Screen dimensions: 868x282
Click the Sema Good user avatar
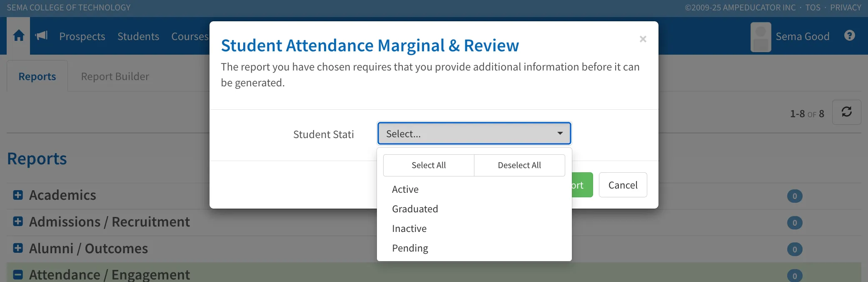[761, 37]
